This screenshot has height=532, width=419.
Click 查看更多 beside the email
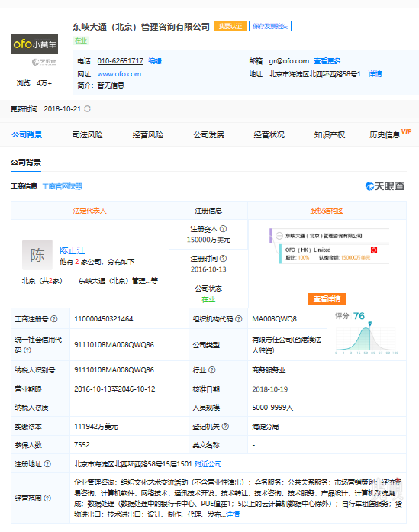click(x=327, y=61)
